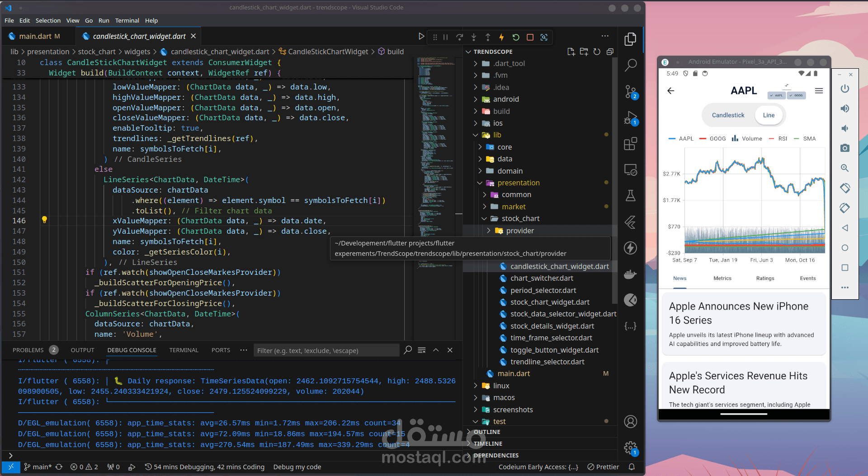Screen dimensions: 868x476
Task: Click the debug Step Out arrow
Action: [488, 37]
